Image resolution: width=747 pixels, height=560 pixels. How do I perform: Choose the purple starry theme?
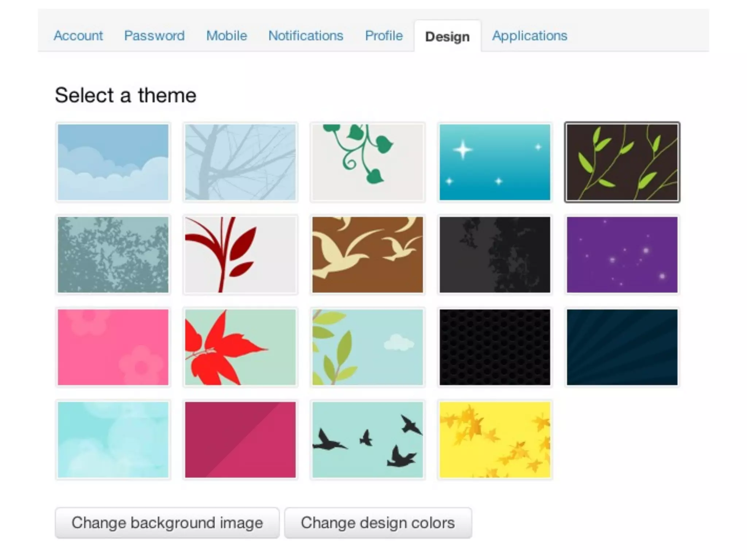point(622,254)
